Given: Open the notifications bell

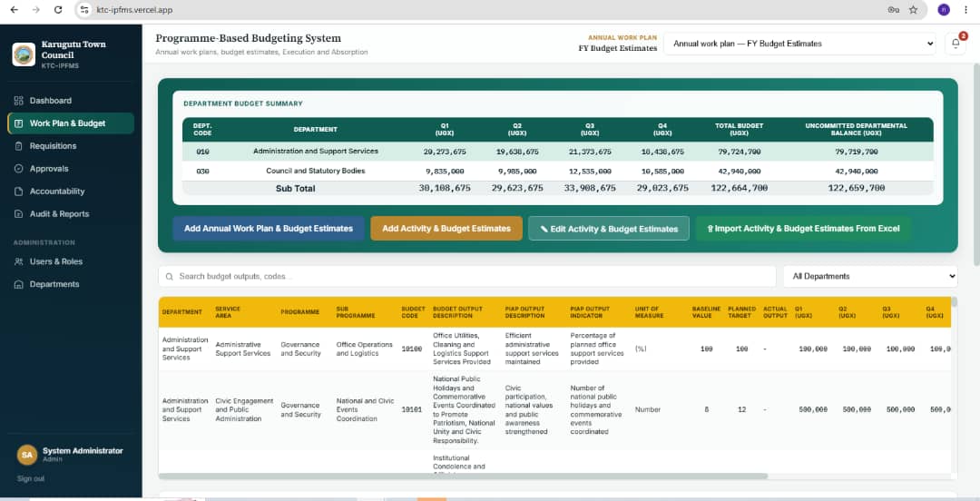Looking at the screenshot, I should [x=955, y=44].
